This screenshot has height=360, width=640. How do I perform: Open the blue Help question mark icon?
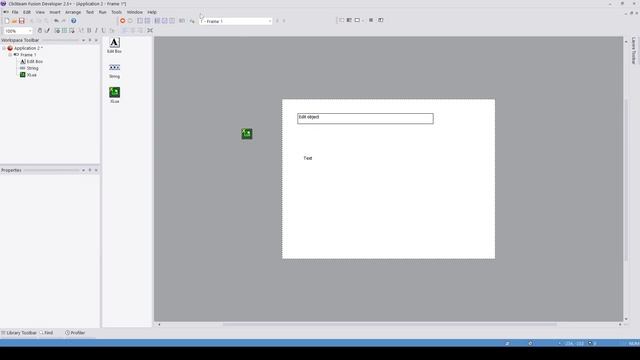point(73,21)
